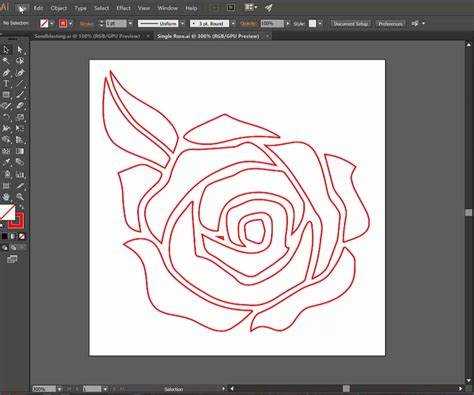
Task: Expand the Uniform variable width profile dropdown
Action: 182,24
